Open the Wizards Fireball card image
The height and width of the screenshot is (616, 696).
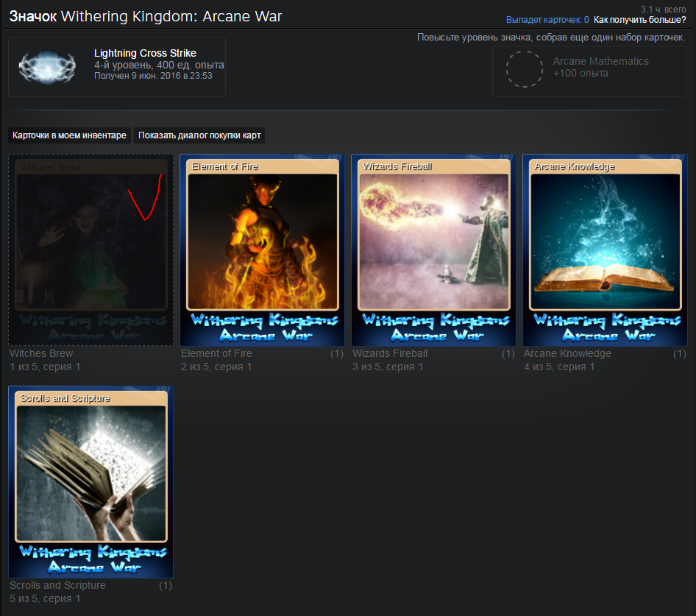pyautogui.click(x=433, y=250)
